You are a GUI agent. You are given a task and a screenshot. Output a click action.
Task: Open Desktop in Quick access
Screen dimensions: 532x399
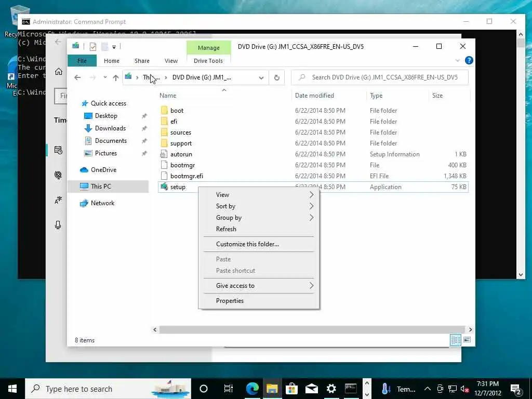click(106, 116)
